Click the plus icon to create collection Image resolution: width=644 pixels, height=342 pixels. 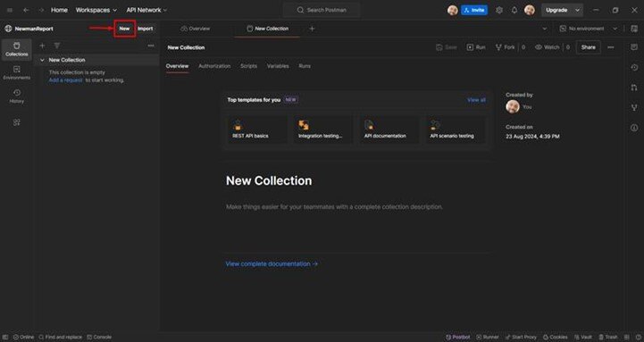coord(42,46)
